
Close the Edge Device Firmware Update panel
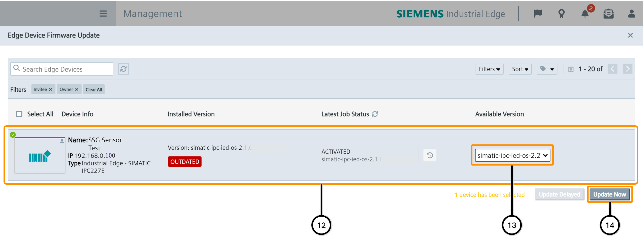(630, 35)
